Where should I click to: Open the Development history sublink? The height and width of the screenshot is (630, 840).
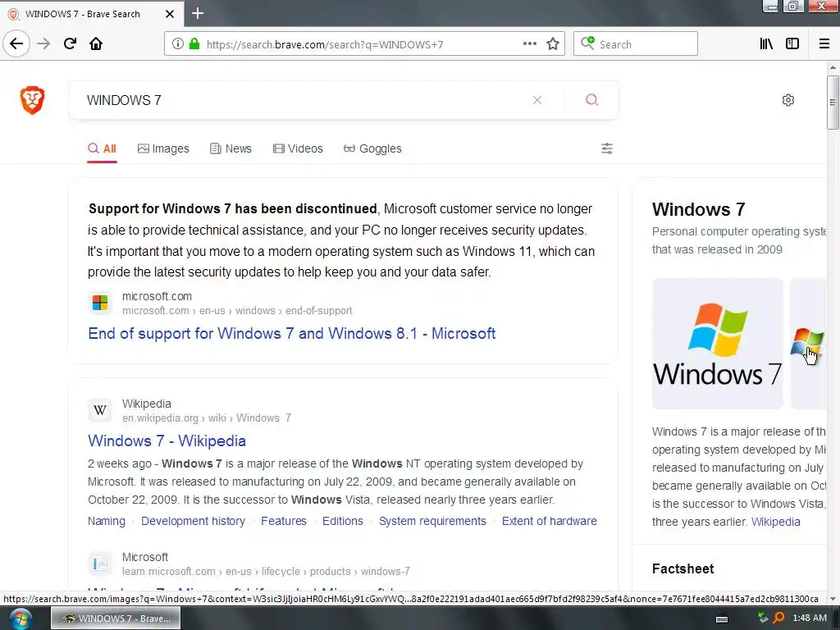click(x=193, y=521)
